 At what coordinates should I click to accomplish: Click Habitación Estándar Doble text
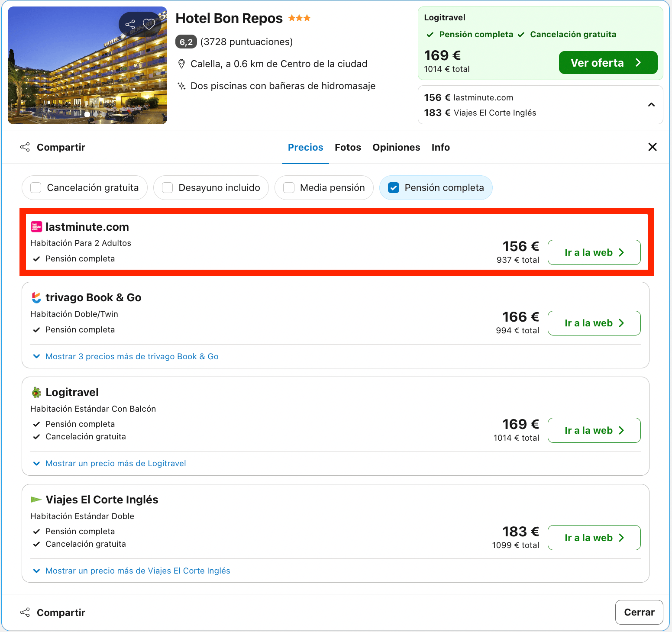82,516
